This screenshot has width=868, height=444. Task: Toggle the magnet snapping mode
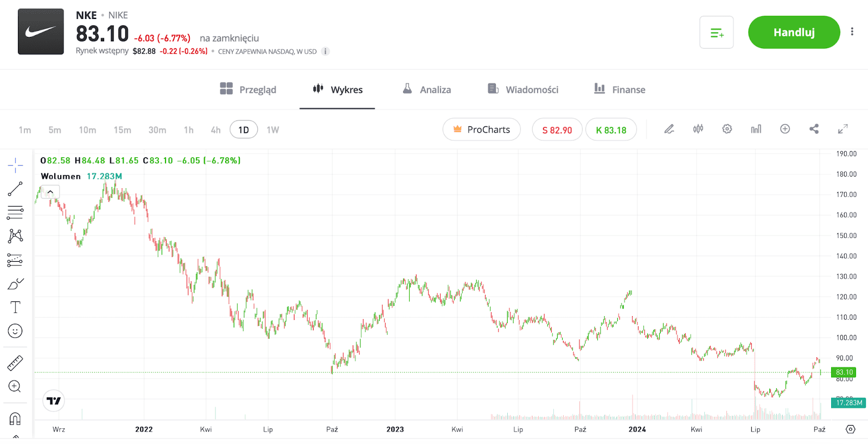(x=15, y=419)
